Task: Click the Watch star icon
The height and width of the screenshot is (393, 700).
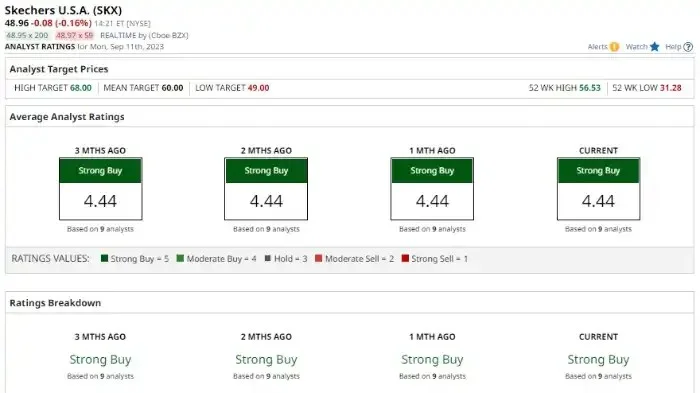Action: coord(654,46)
